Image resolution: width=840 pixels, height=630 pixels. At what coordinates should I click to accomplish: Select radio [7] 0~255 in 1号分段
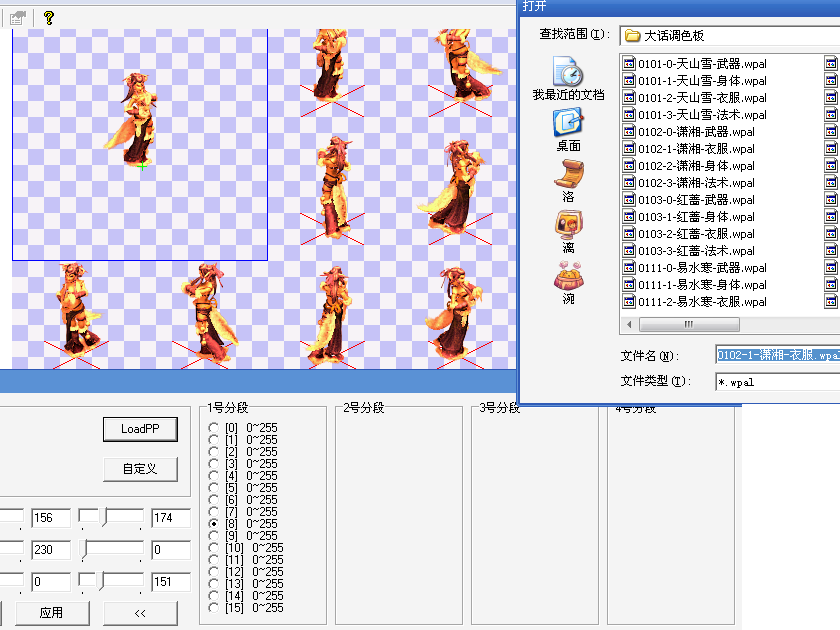213,512
